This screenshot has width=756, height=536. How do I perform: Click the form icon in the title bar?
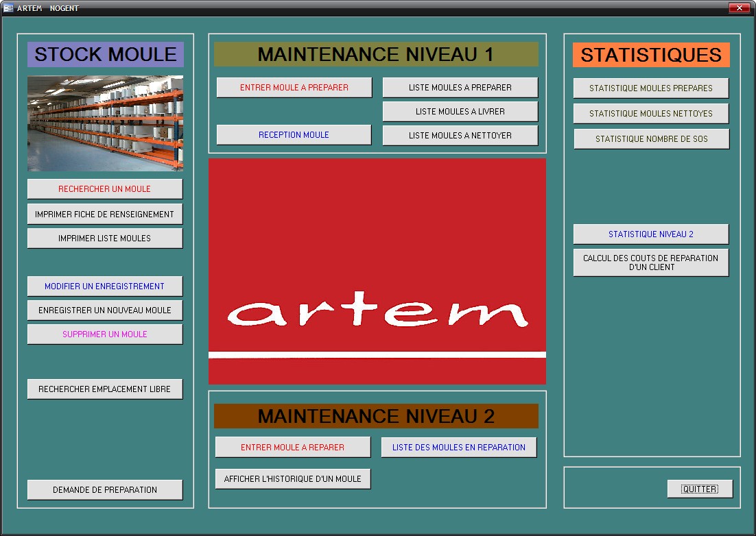(x=8, y=8)
